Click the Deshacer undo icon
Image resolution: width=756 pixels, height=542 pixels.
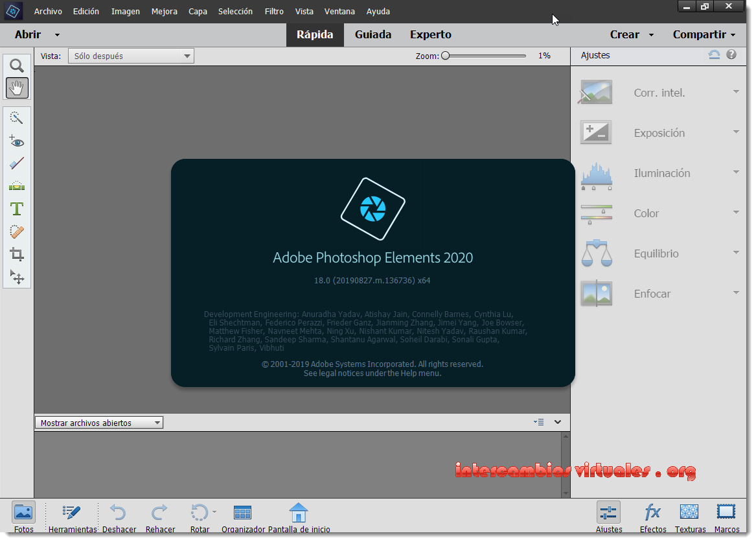119,513
